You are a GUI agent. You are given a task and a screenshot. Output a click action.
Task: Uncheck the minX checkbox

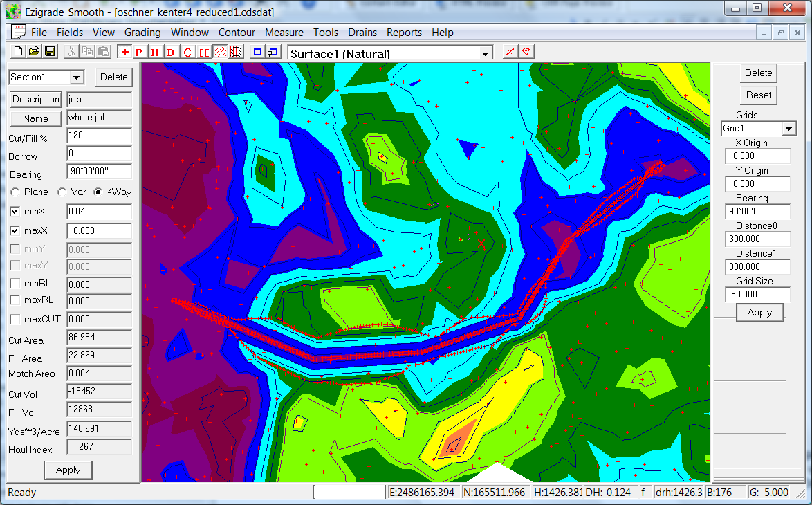tap(15, 212)
